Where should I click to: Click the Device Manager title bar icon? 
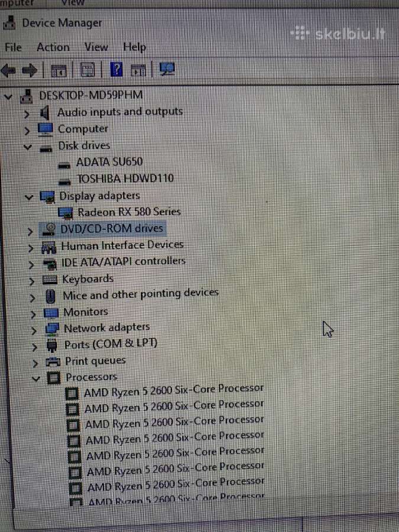(x=9, y=23)
